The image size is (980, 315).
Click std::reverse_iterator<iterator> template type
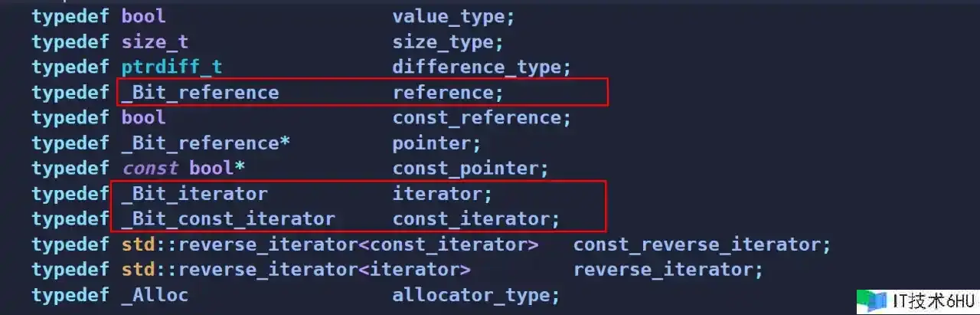click(x=296, y=270)
